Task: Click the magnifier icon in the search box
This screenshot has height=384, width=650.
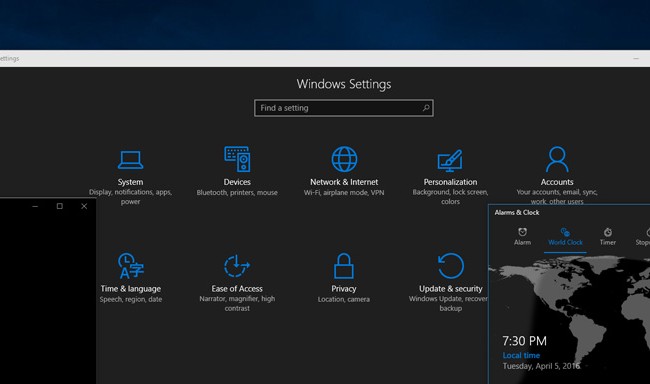Action: pos(426,108)
